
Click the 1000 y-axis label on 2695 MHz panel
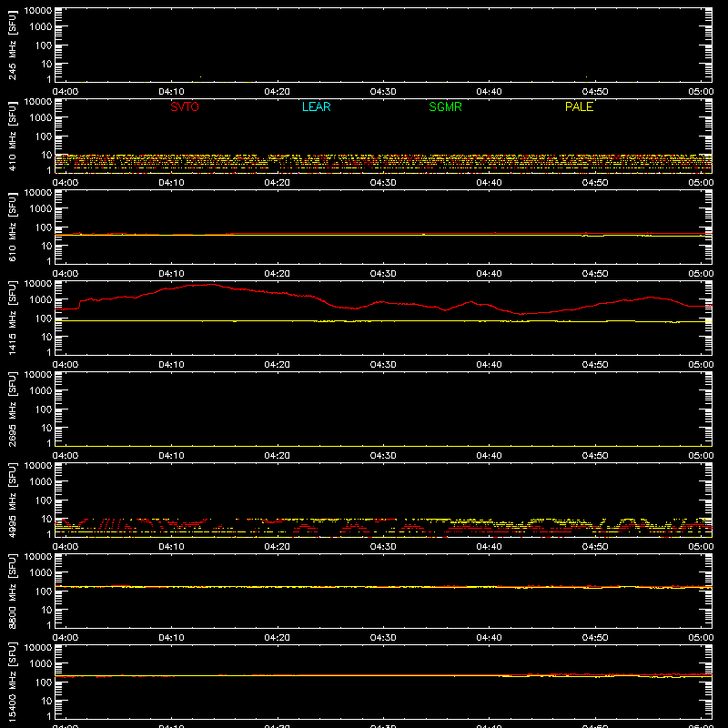click(40, 391)
